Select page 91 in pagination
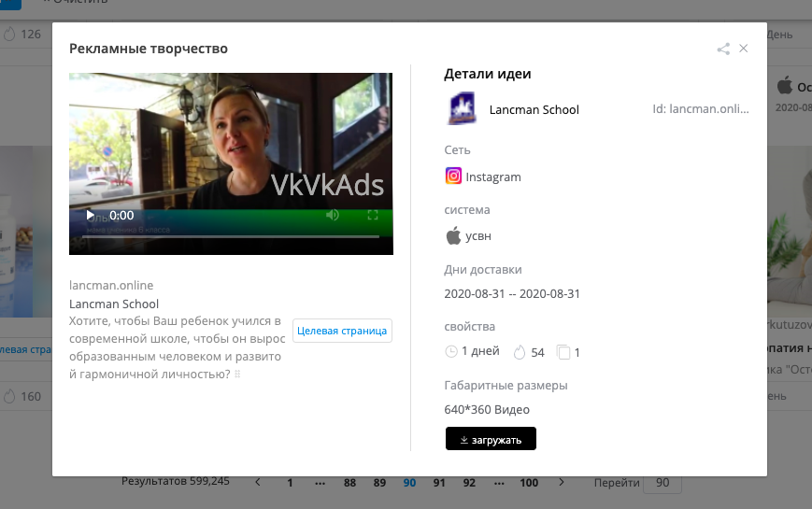Screen dimensions: 812x509 tap(439, 483)
